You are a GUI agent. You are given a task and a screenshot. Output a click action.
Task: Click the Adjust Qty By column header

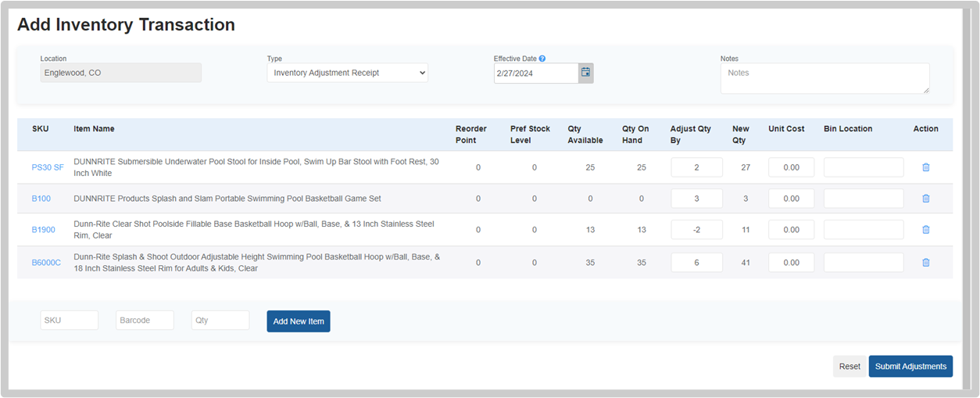coord(691,134)
